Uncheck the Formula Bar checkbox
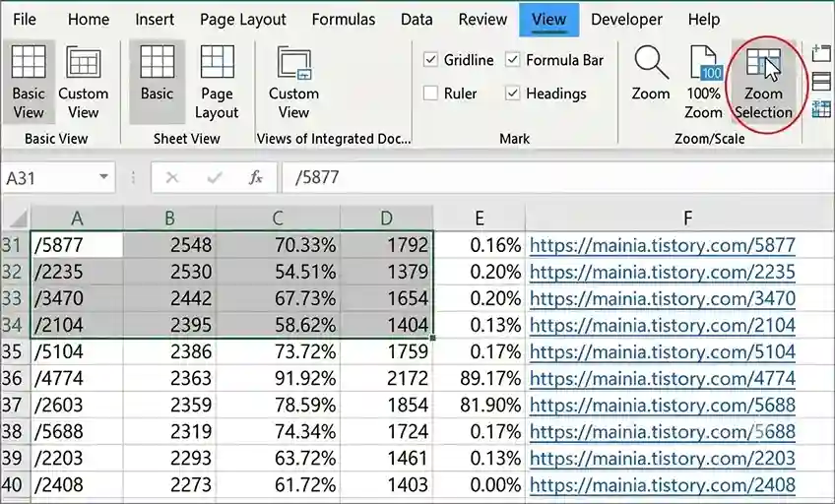Viewport: 835px width, 504px height. pos(512,60)
